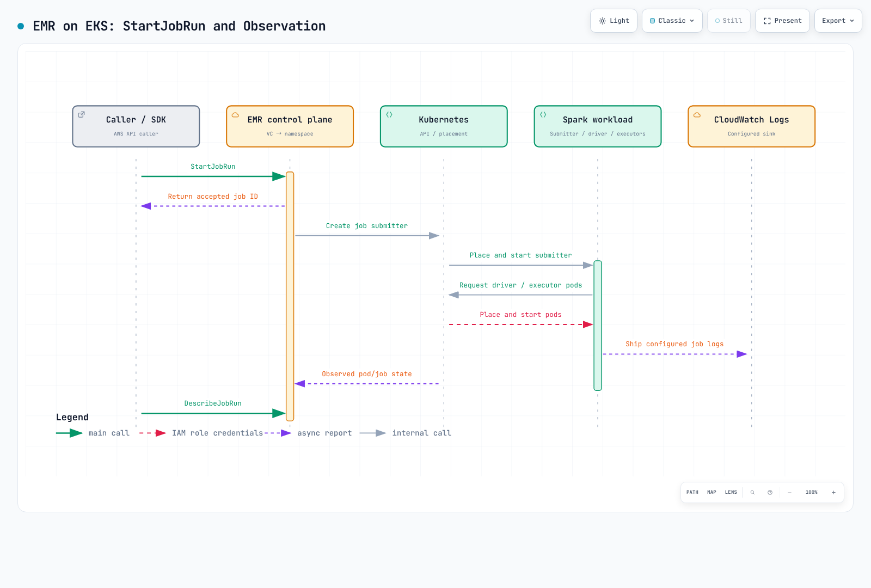Screen dimensions: 871x588
Task: Open the Classic style dropdown
Action: point(672,21)
